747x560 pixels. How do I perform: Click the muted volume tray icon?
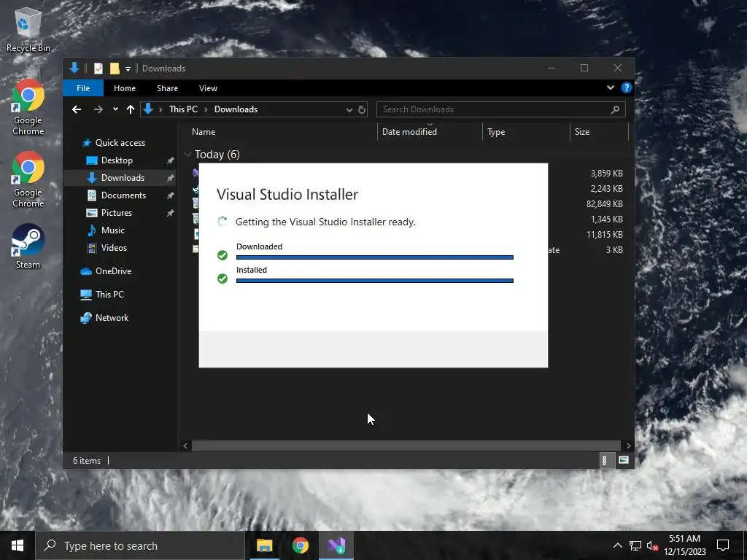coord(652,545)
